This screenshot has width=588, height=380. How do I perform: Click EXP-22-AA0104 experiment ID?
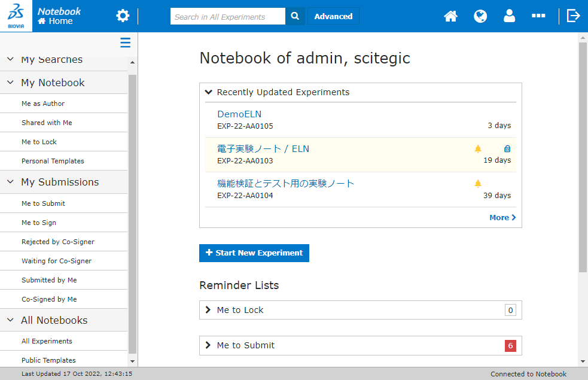pyautogui.click(x=245, y=196)
